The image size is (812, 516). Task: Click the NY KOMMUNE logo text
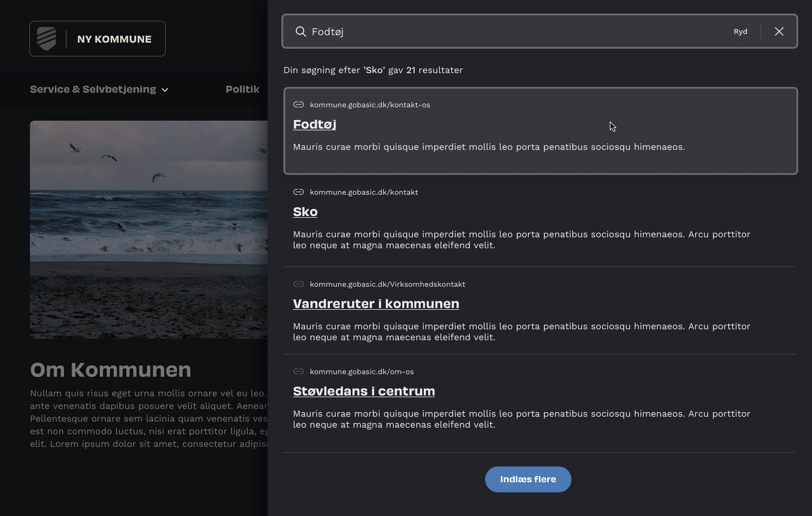pyautogui.click(x=114, y=39)
